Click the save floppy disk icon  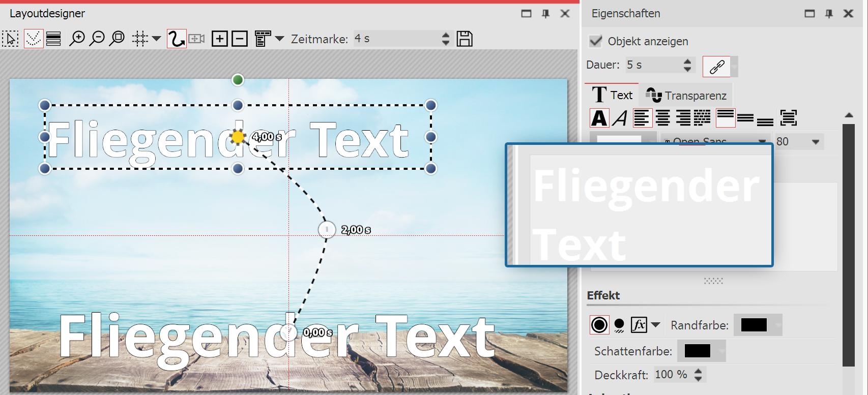point(464,39)
